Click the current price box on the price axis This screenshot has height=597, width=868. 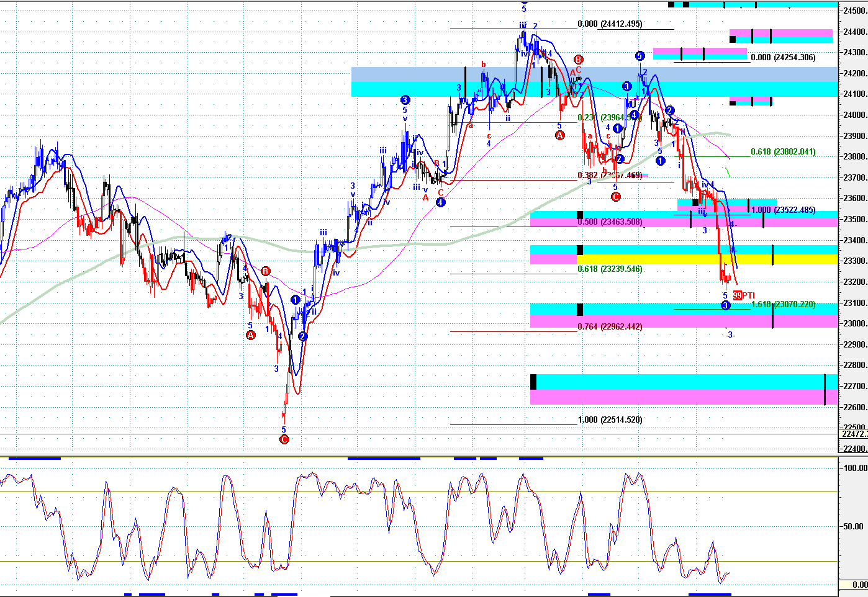click(x=854, y=434)
